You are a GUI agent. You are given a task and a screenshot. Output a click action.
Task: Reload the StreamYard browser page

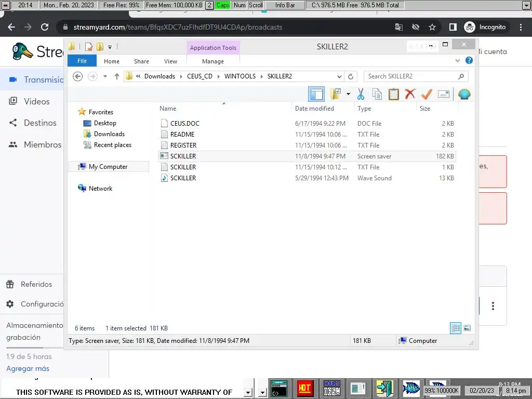(x=45, y=27)
